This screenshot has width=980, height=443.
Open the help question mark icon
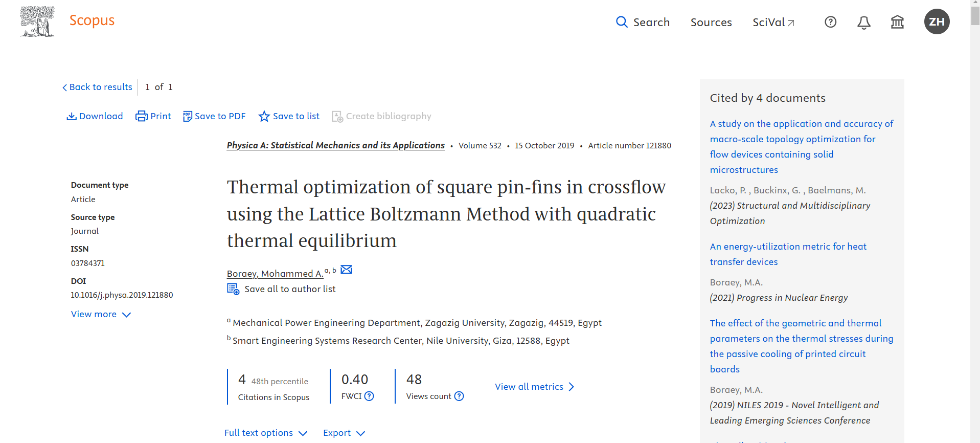pos(831,22)
